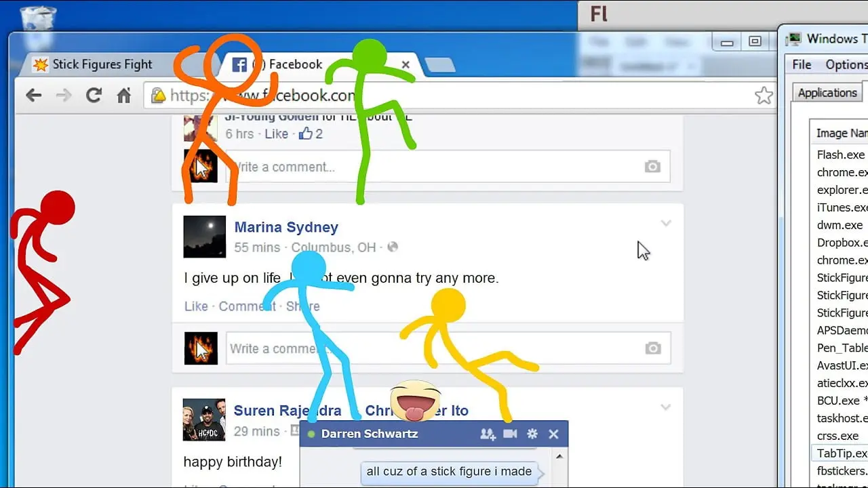Click camera icon in Marina's comment box
Screen dimensions: 868x488
click(652, 348)
